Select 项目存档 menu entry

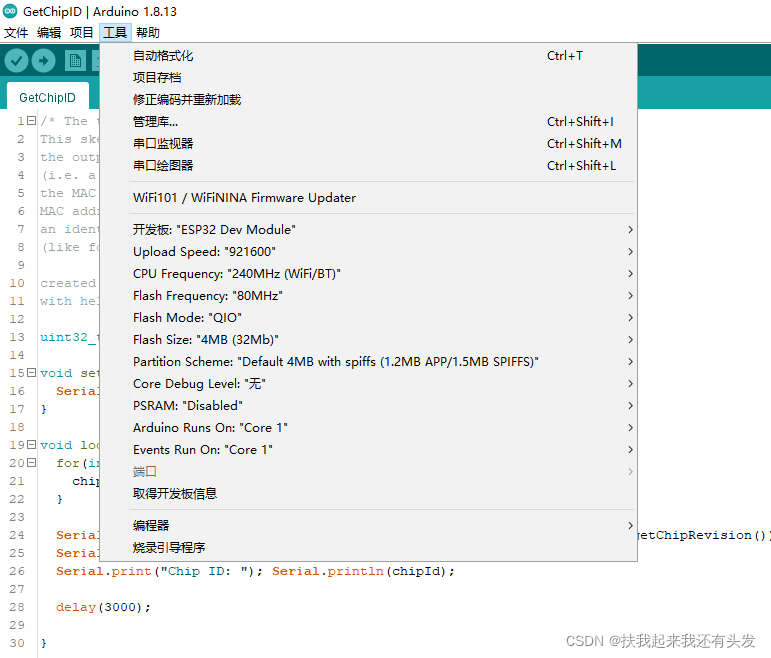(x=369, y=78)
